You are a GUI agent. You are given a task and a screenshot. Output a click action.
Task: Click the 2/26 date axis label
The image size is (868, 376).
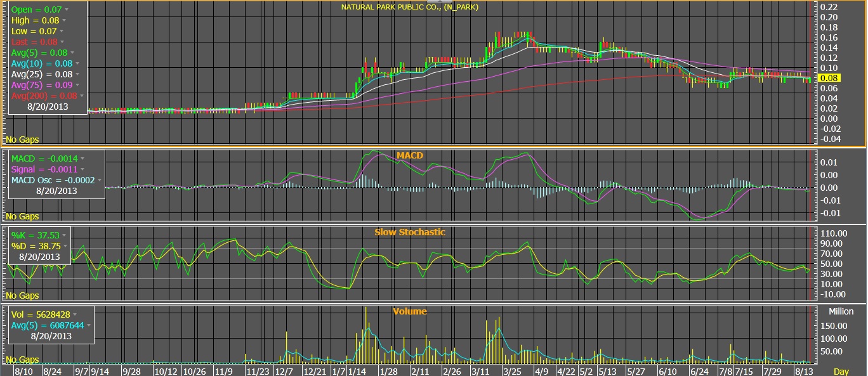452,371
